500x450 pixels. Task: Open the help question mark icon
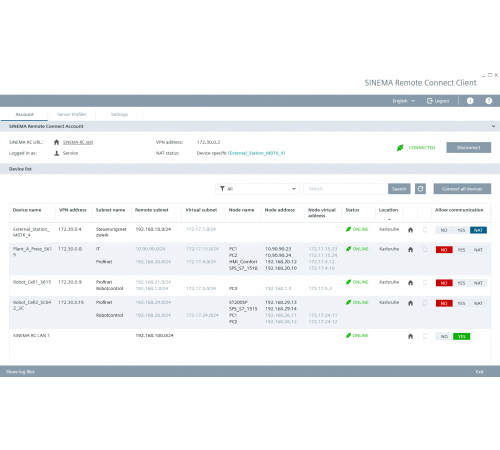(x=489, y=101)
